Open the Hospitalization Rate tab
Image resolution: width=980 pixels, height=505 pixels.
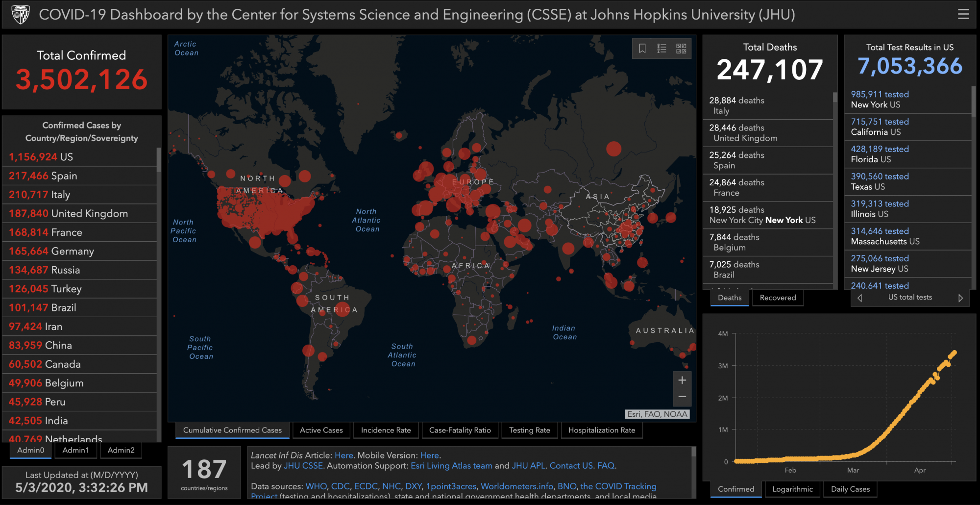pos(602,430)
